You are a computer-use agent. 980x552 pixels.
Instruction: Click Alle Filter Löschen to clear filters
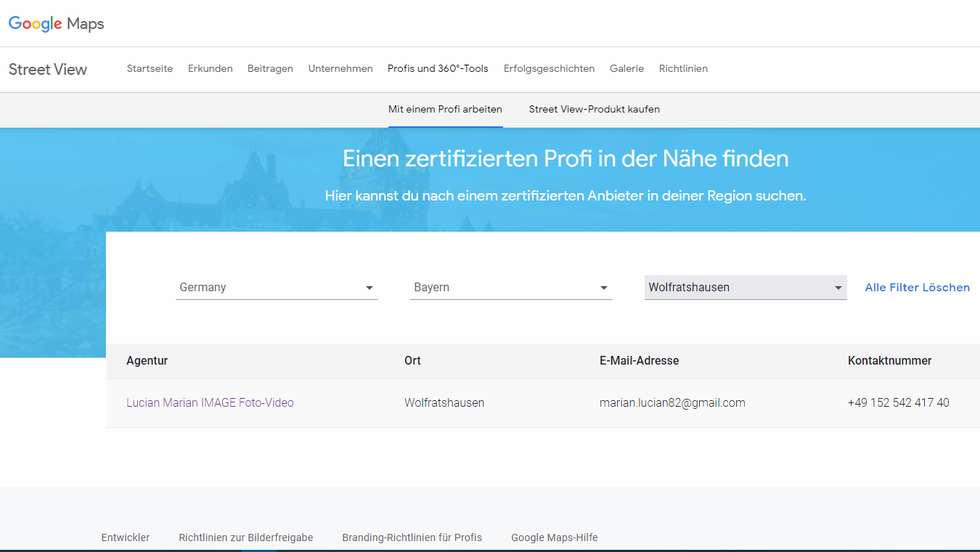click(918, 288)
